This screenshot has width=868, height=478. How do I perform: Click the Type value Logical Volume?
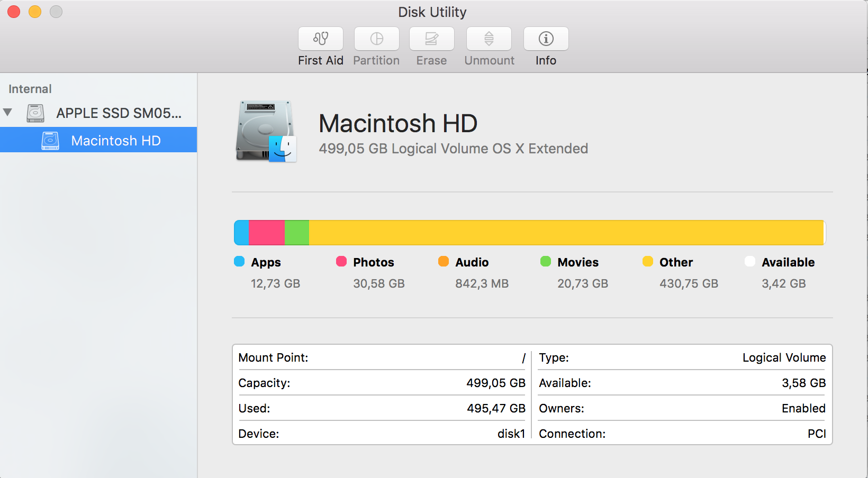(x=784, y=358)
